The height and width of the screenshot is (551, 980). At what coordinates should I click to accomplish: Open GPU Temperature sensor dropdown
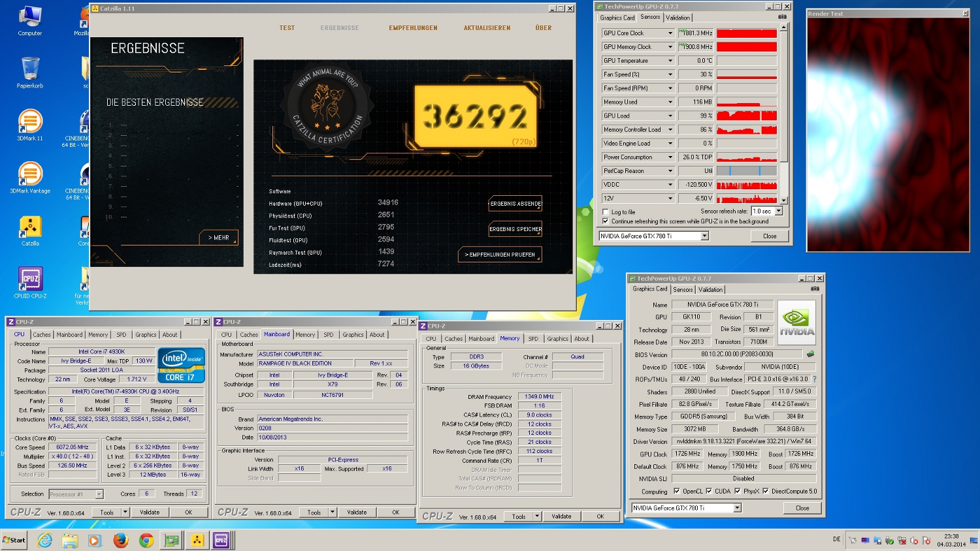[x=670, y=61]
